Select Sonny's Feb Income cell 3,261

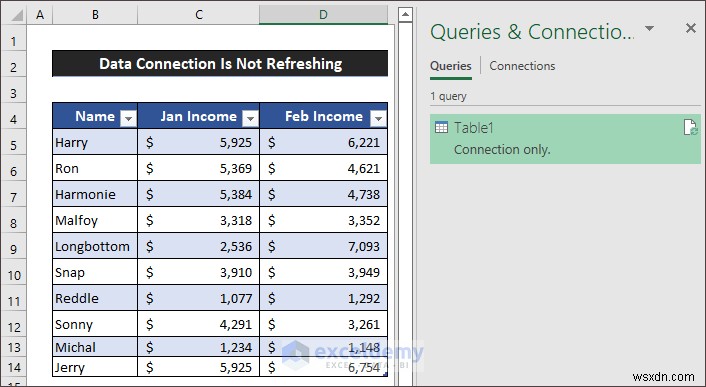coord(323,324)
